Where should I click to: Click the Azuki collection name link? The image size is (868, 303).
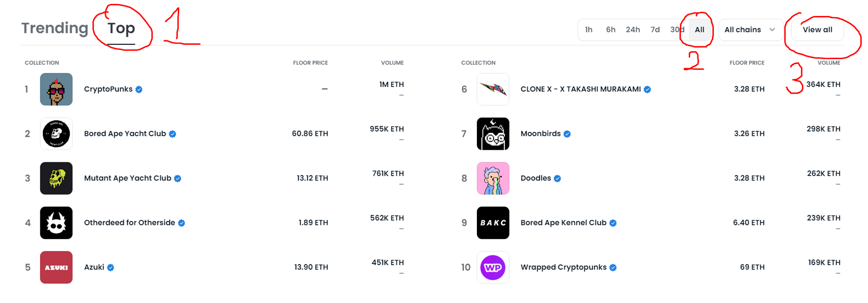click(x=94, y=267)
